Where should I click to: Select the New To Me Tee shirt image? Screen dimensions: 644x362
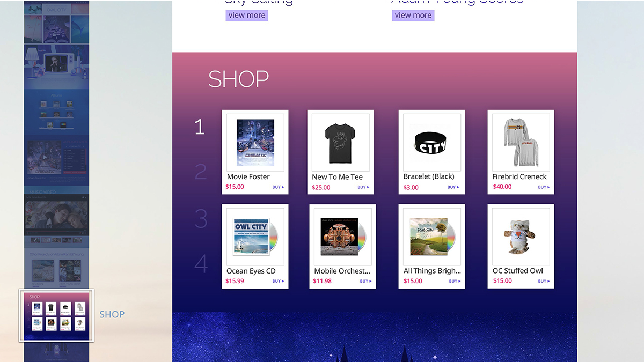tap(341, 143)
